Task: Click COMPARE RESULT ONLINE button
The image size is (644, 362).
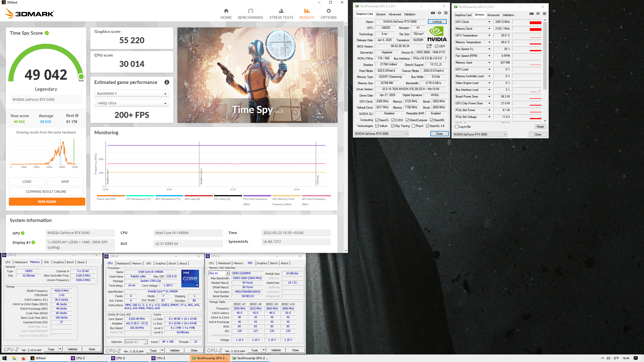Action: coord(46,192)
